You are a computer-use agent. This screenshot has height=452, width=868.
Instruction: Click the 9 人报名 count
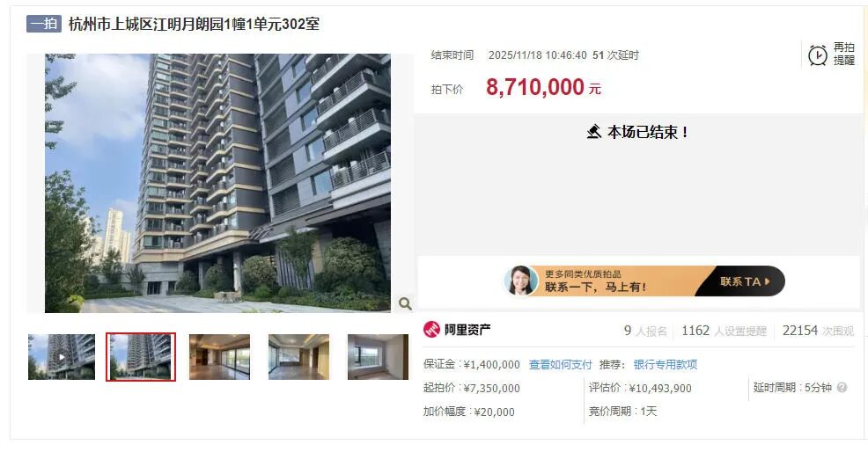click(x=645, y=331)
